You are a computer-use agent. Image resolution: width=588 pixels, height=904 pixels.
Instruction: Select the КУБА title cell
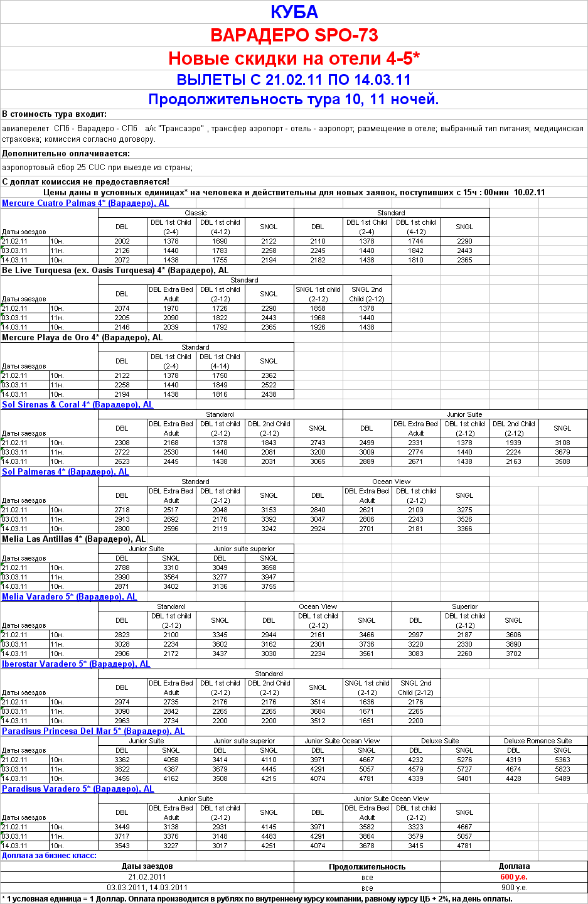294,12
